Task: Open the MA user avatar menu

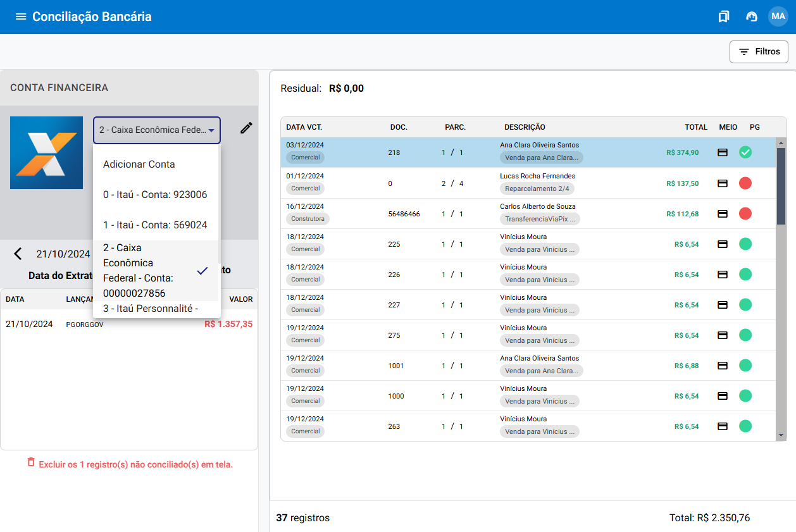Action: [x=778, y=16]
